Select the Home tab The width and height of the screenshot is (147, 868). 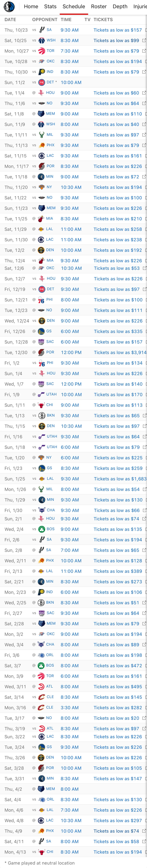click(31, 6)
